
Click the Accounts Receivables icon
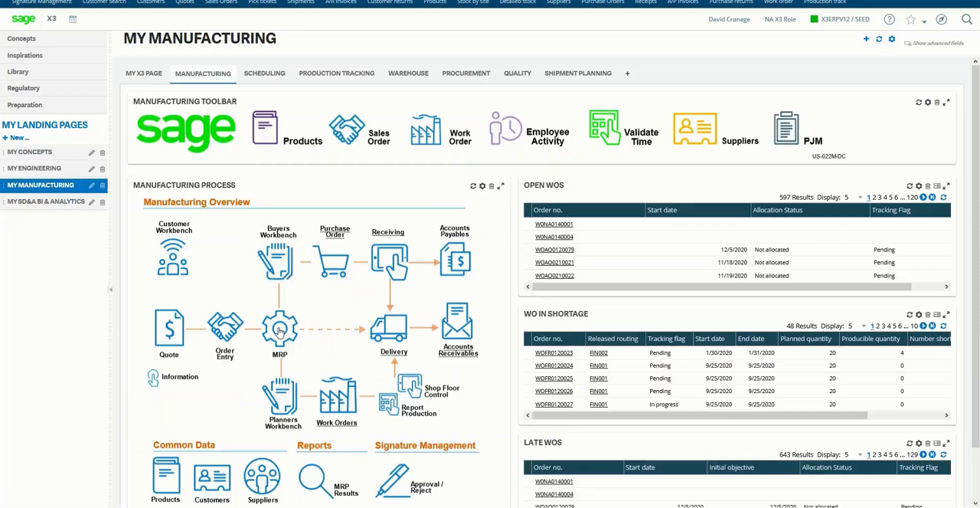click(x=457, y=321)
